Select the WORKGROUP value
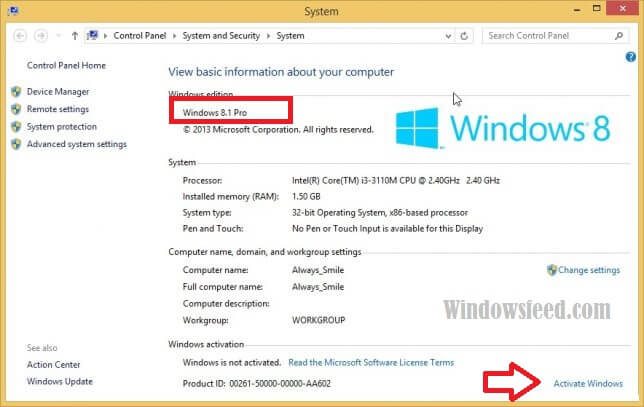Image resolution: width=644 pixels, height=407 pixels. pos(319,320)
